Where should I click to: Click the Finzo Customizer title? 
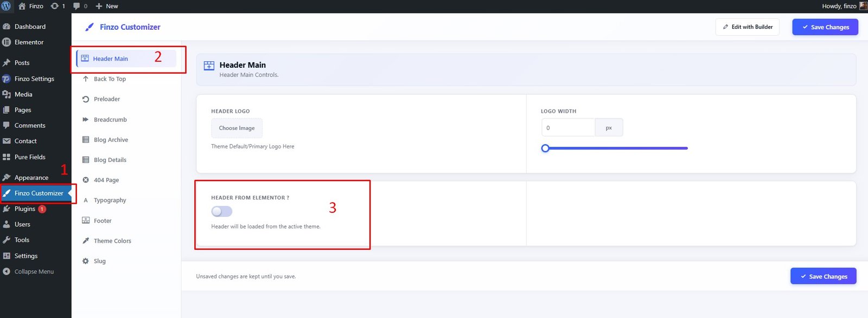pos(130,27)
